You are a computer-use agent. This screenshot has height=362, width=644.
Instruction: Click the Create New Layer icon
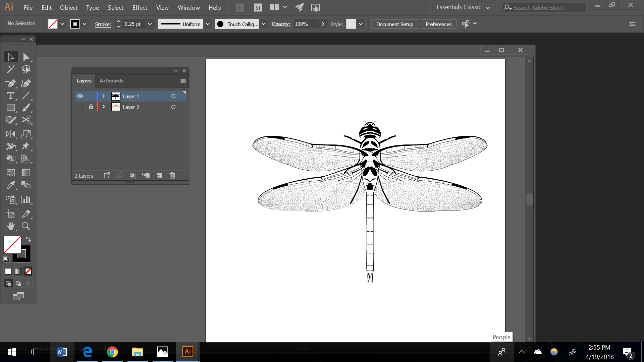coord(159,175)
